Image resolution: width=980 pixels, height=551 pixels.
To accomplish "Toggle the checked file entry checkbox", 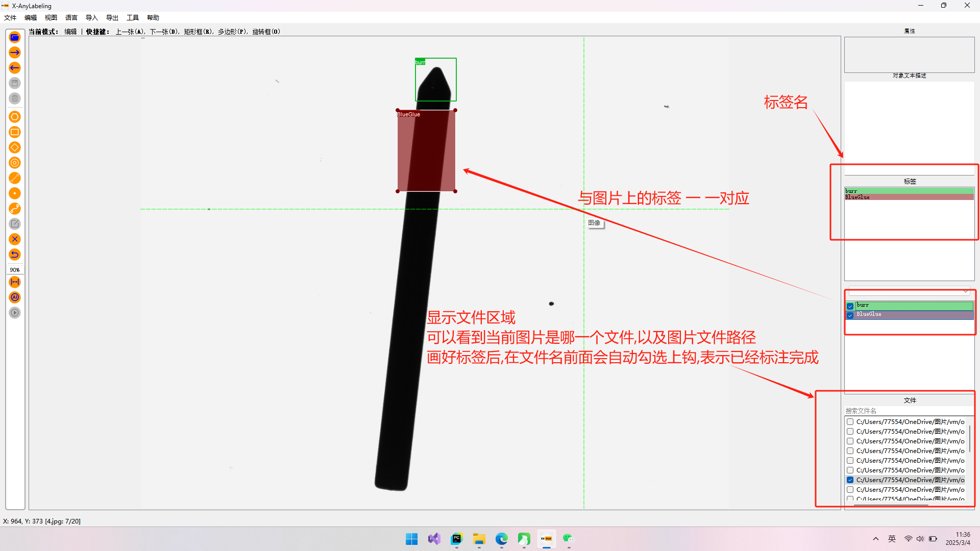I will (850, 480).
